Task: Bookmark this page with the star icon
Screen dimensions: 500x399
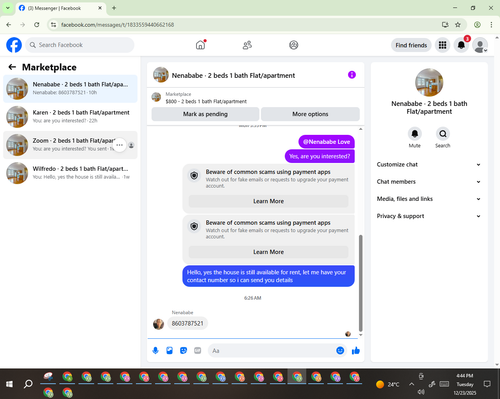Action: click(458, 25)
